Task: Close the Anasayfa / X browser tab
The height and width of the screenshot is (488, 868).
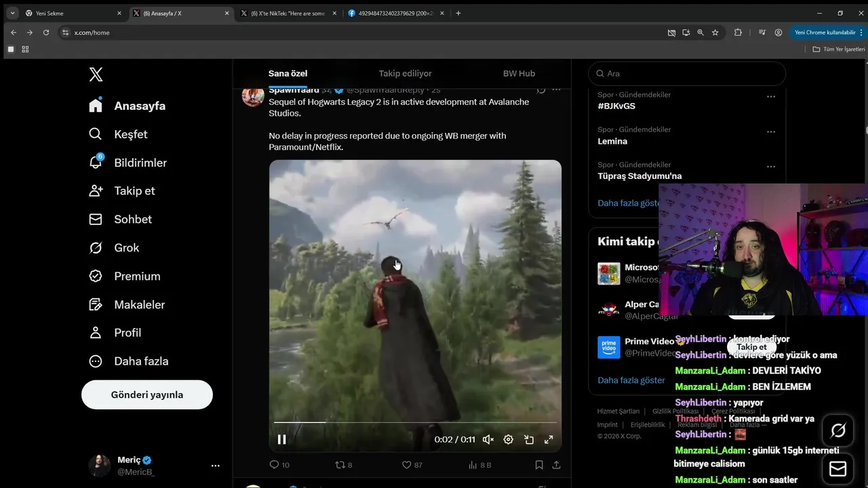Action: click(x=226, y=13)
